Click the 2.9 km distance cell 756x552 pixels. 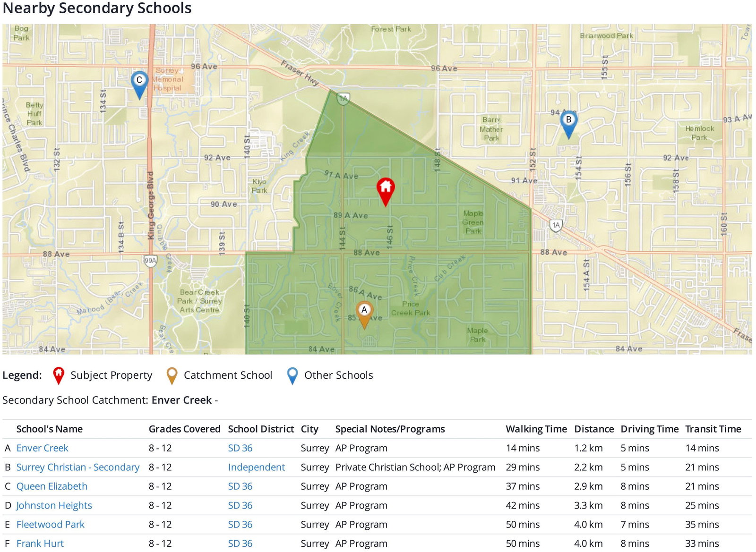tap(589, 486)
